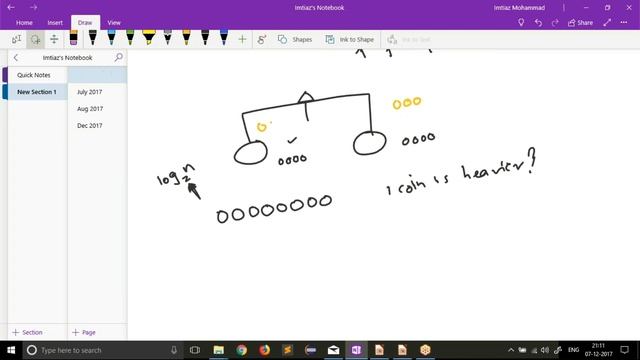Pick the green pen
640x360 pixels.
click(x=130, y=38)
